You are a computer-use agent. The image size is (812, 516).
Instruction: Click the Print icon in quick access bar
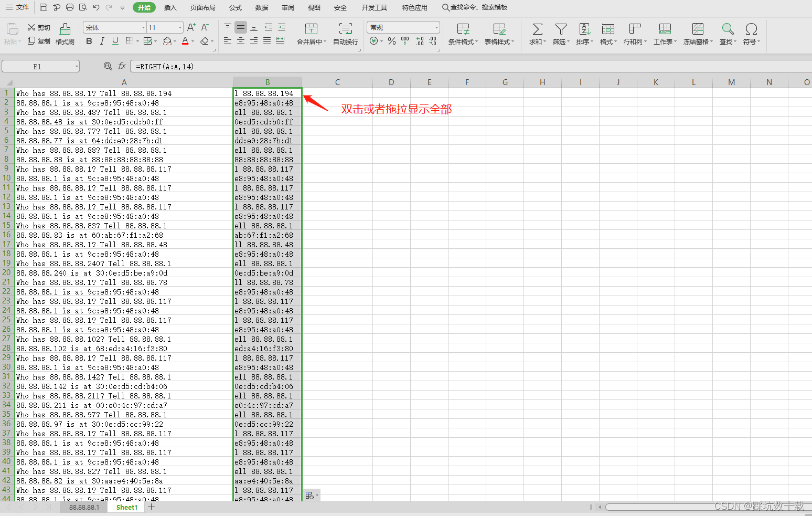pyautogui.click(x=70, y=7)
